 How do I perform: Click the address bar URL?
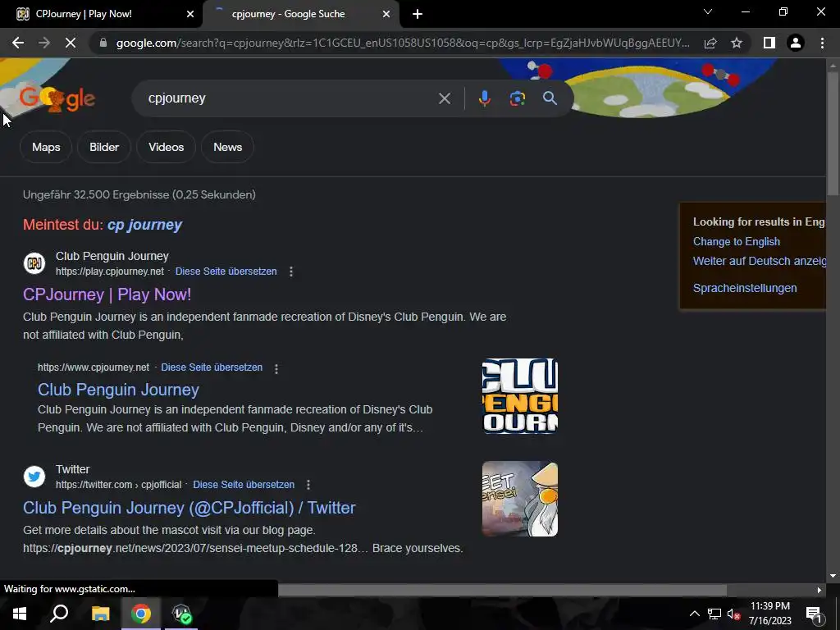pyautogui.click(x=403, y=43)
